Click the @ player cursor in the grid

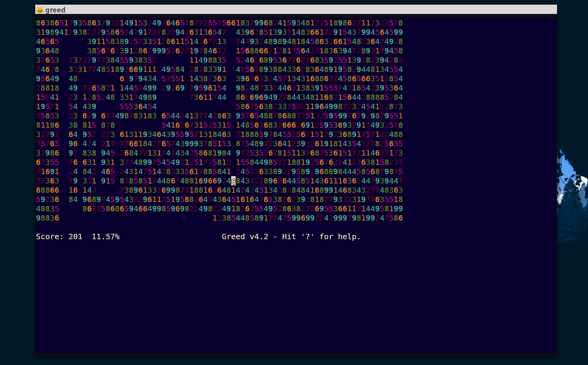click(x=233, y=181)
